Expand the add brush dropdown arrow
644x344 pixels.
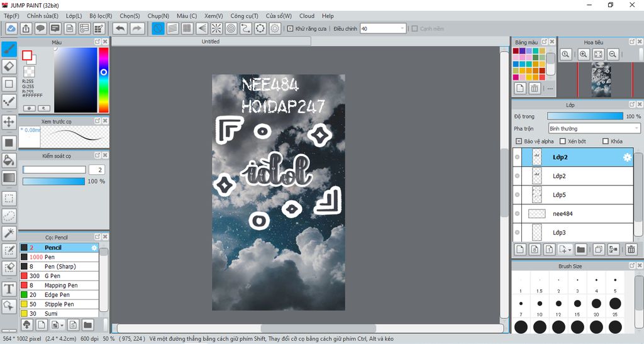[62, 325]
